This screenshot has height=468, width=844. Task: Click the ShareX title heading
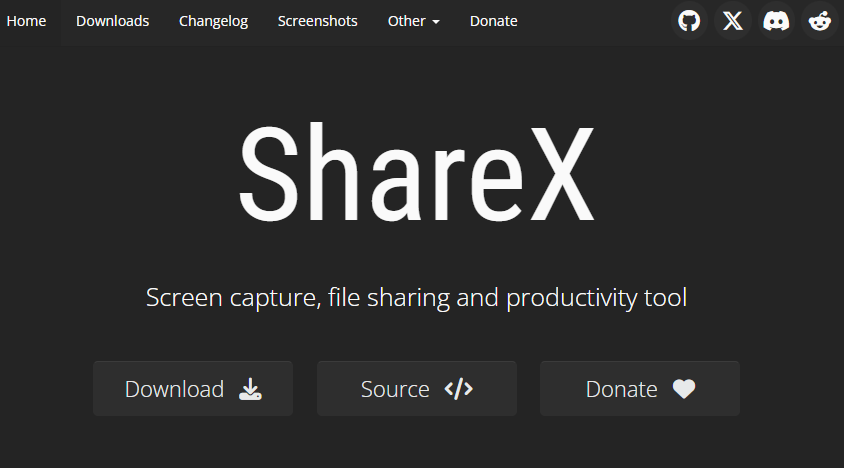pyautogui.click(x=417, y=172)
